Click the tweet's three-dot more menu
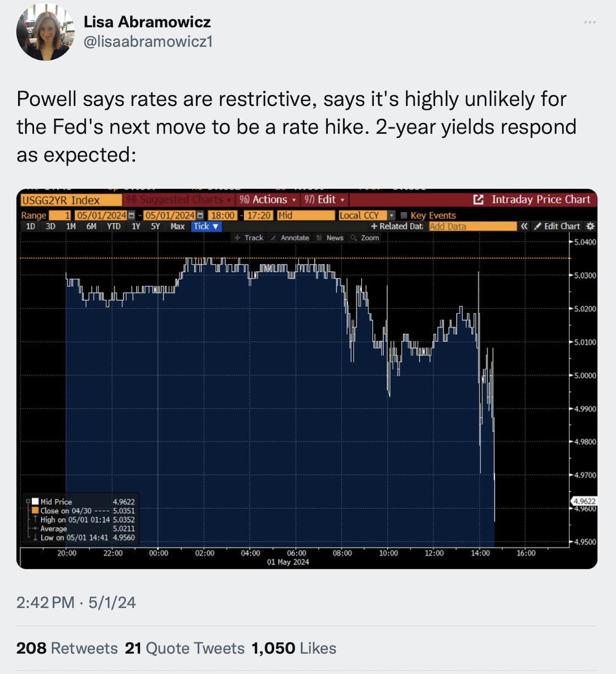The width and height of the screenshot is (616, 674). coord(590,23)
